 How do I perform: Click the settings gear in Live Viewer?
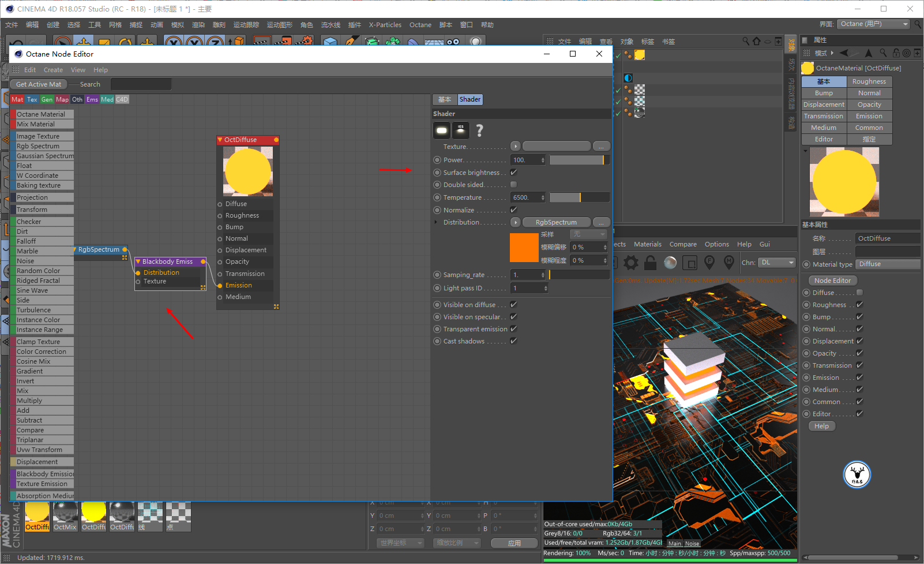coord(631,263)
